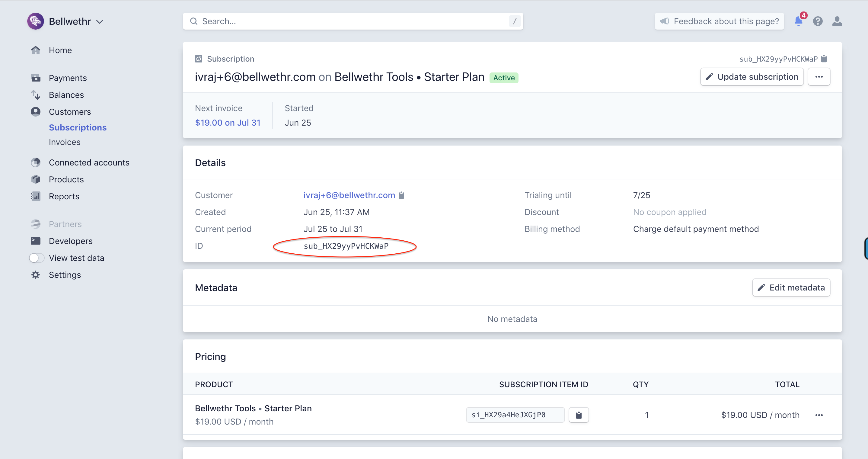The width and height of the screenshot is (868, 459).
Task: Click the Invoices menu item
Action: tap(64, 141)
